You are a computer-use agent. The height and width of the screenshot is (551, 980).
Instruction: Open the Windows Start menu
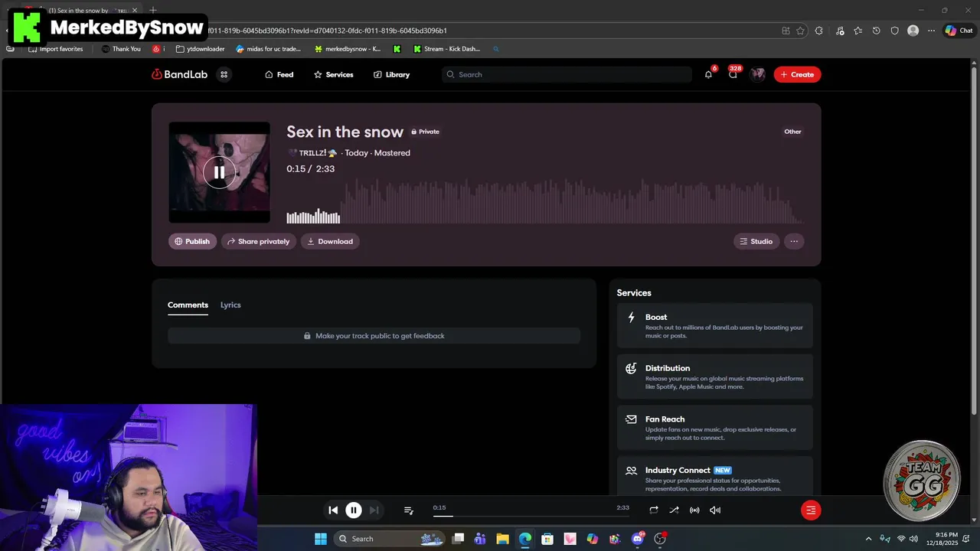point(320,539)
